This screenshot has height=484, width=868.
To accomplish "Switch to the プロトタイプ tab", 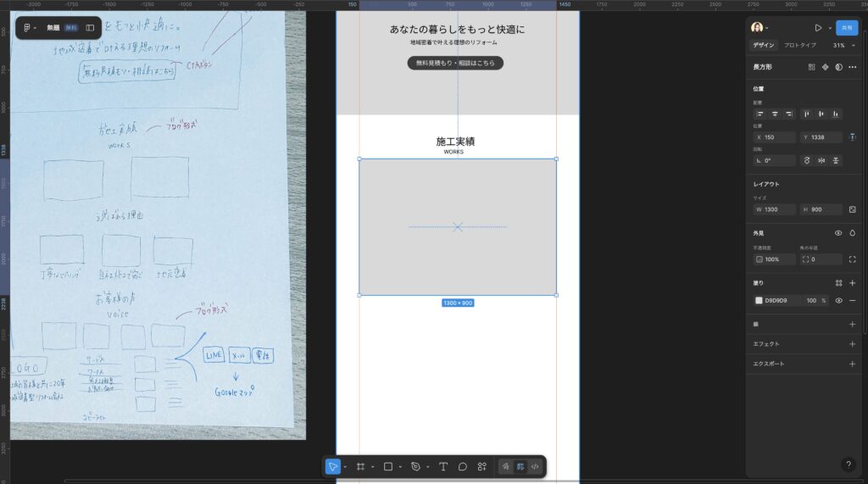I will pyautogui.click(x=800, y=45).
